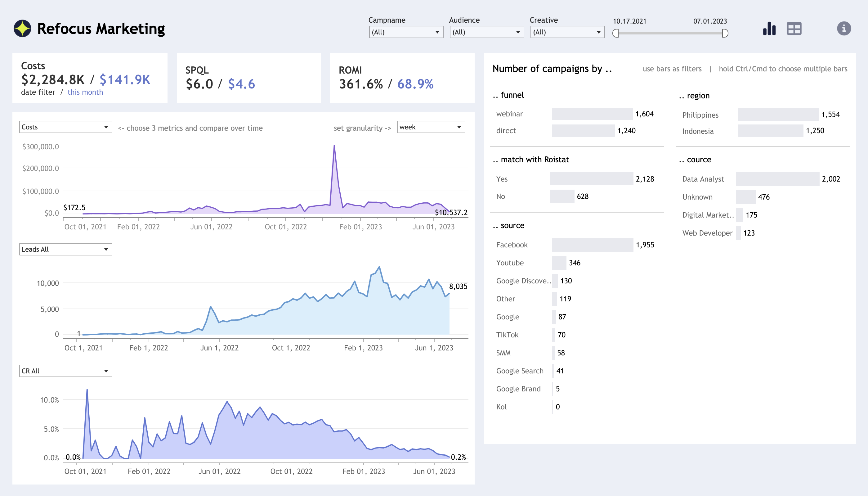
Task: Click the right date slider handle
Action: (x=725, y=34)
